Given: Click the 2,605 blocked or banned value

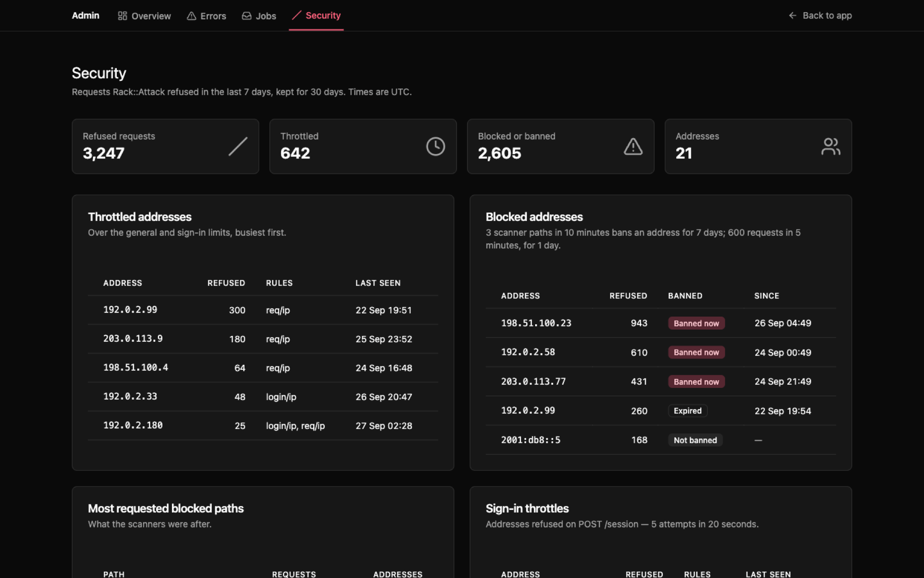Looking at the screenshot, I should (x=499, y=154).
